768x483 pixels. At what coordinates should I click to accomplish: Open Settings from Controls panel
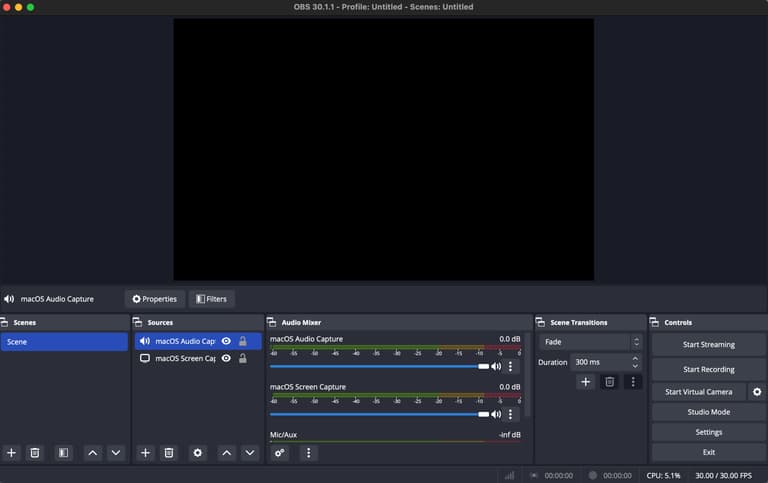click(x=708, y=432)
